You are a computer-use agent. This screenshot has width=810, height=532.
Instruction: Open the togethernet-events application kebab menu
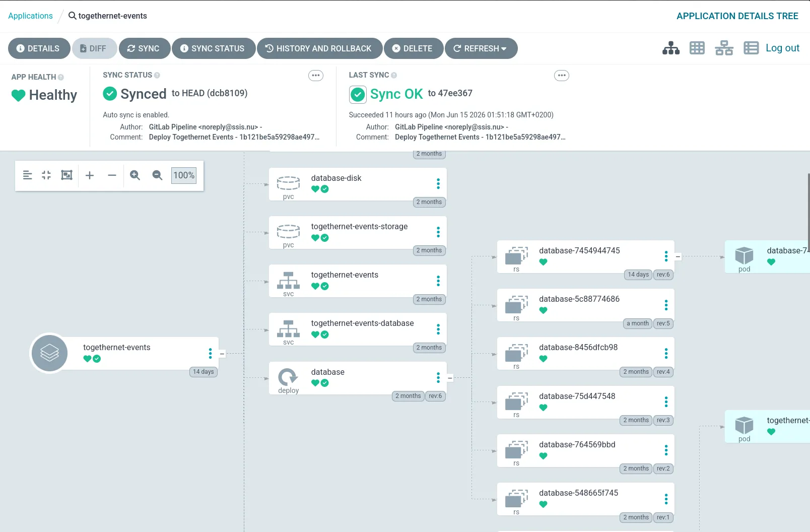coord(210,353)
